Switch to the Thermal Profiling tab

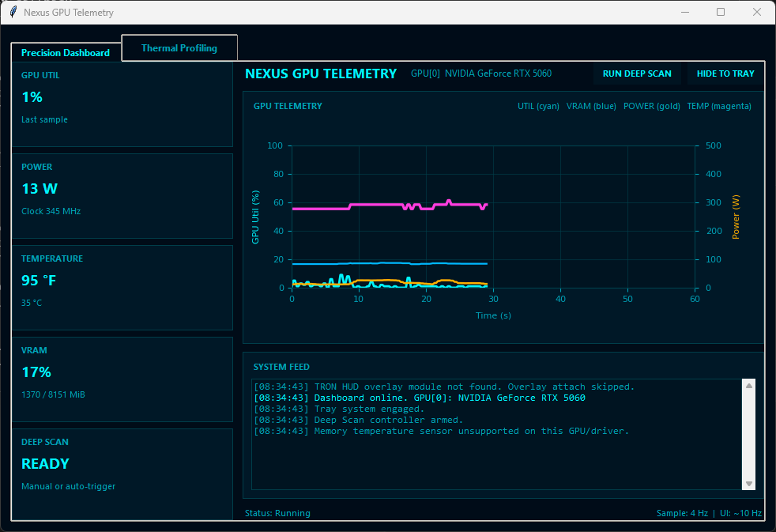click(179, 48)
